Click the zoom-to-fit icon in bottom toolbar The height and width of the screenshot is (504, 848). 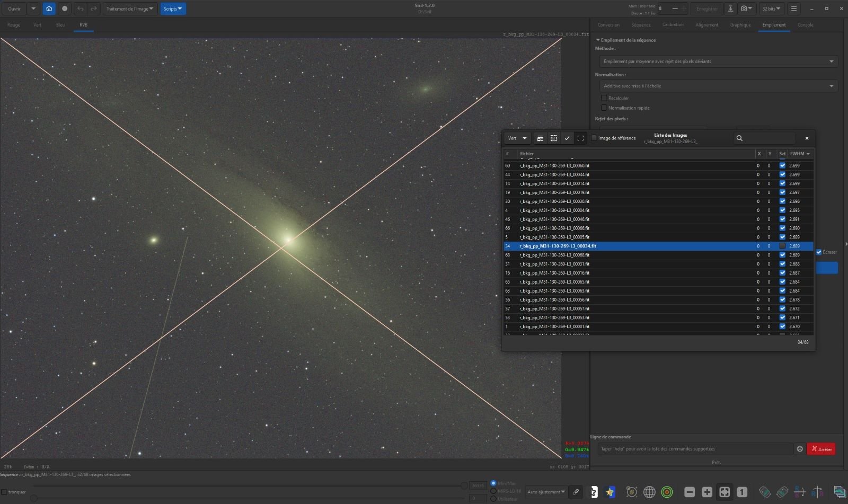(725, 492)
